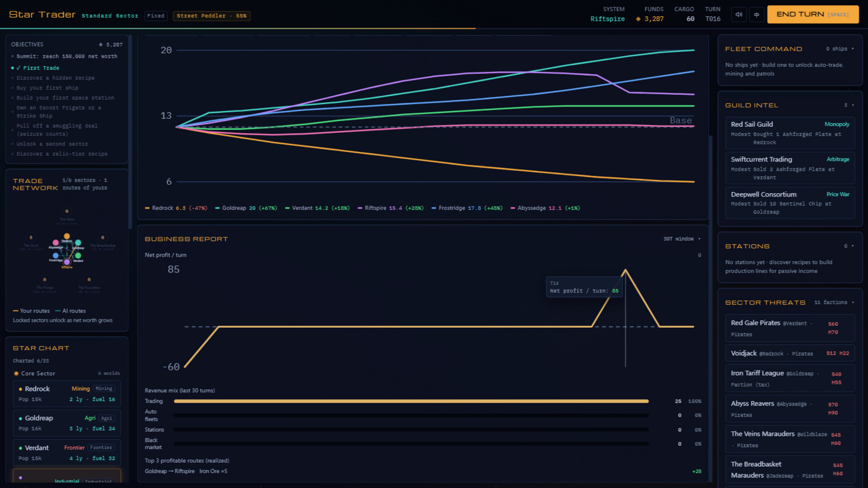Viewport: 868px width, 488px height.
Task: Select the Verdant node in the trade network
Action: click(78, 256)
